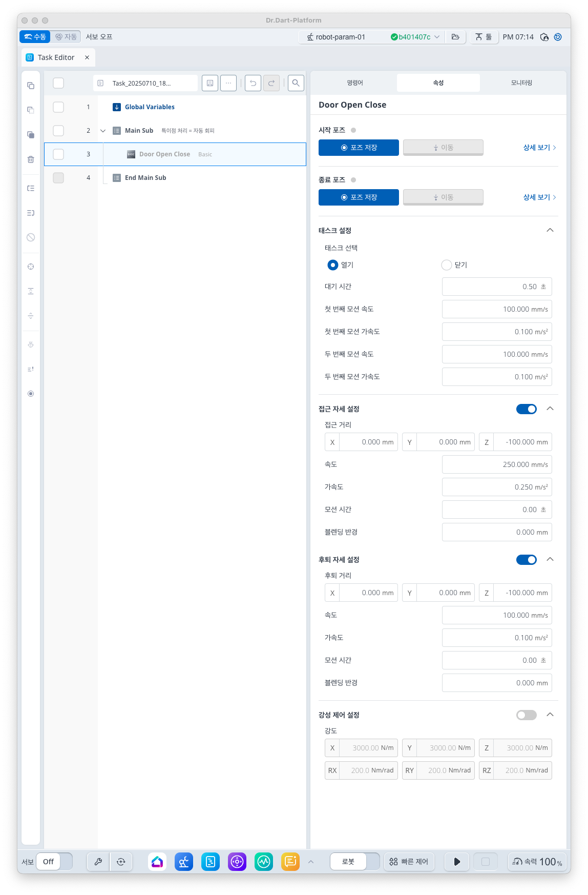Viewport: 588px width, 895px height.
Task: Open the home module icon in bottom dock
Action: 157,862
